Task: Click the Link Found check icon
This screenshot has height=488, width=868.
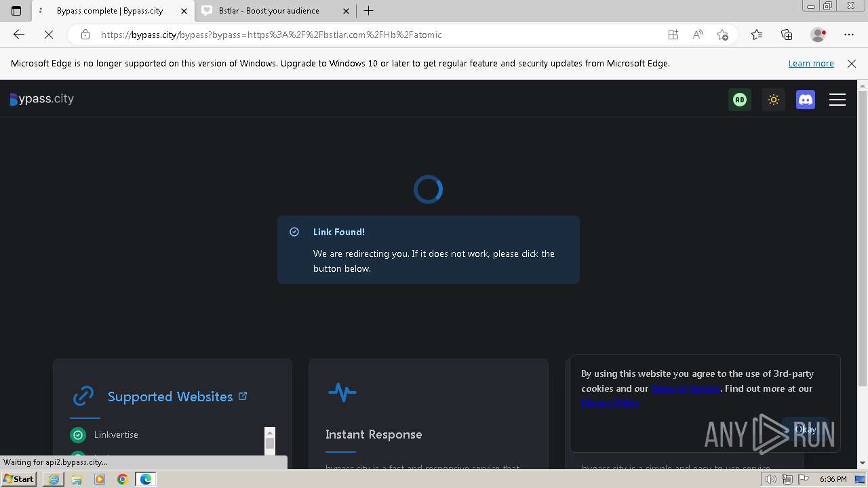Action: (294, 232)
